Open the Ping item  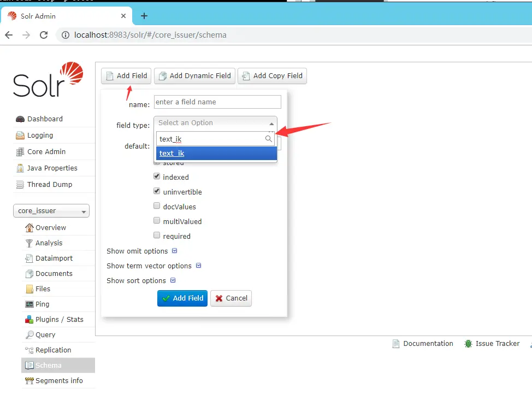point(42,304)
